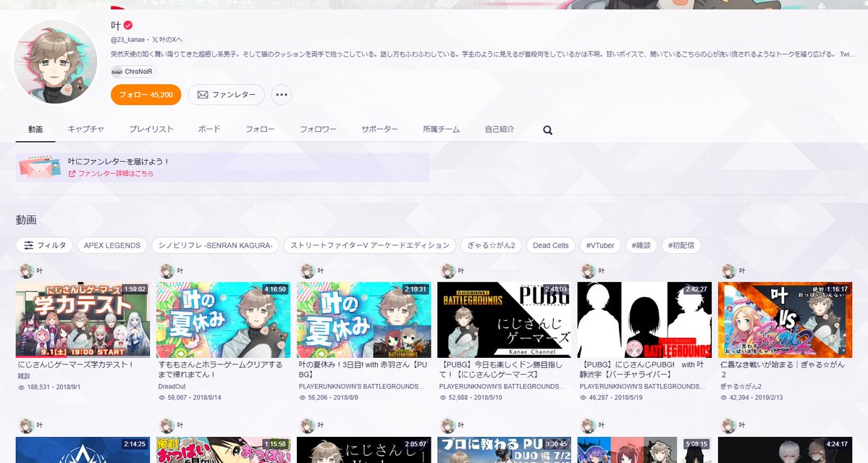Click small 叶 avatar above 2:48:03 video
This screenshot has height=463, width=868.
point(447,271)
